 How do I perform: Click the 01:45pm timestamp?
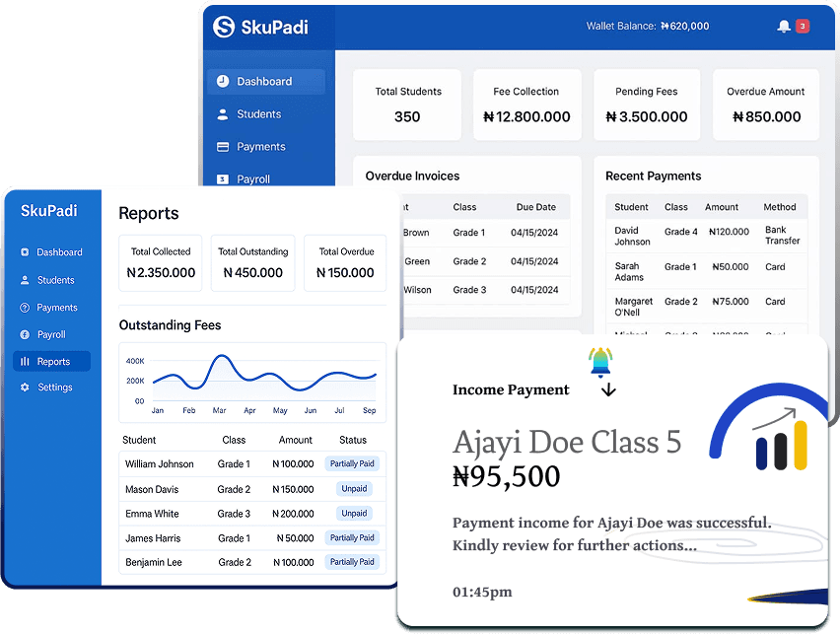[482, 592]
